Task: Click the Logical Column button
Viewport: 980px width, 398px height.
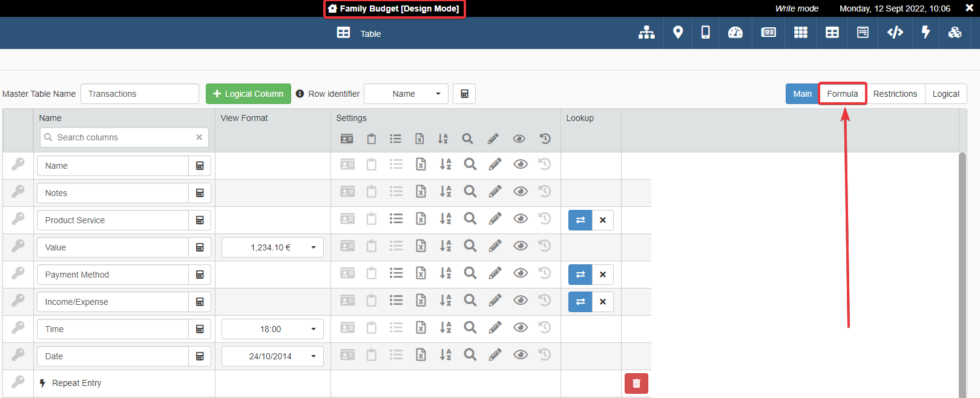Action: pos(248,94)
